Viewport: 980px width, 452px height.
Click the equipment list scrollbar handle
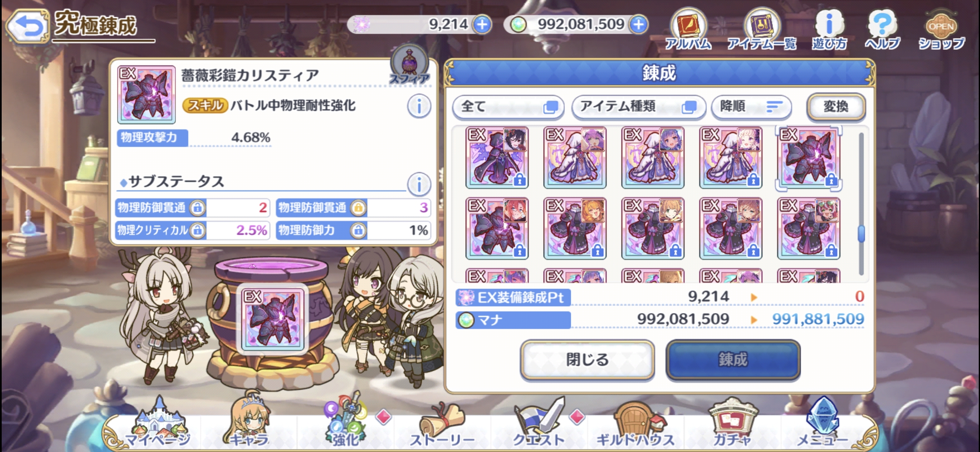coord(861,234)
